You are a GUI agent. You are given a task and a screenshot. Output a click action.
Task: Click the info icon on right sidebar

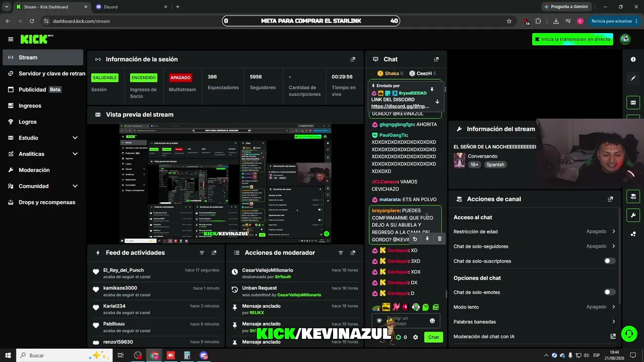tap(633, 59)
